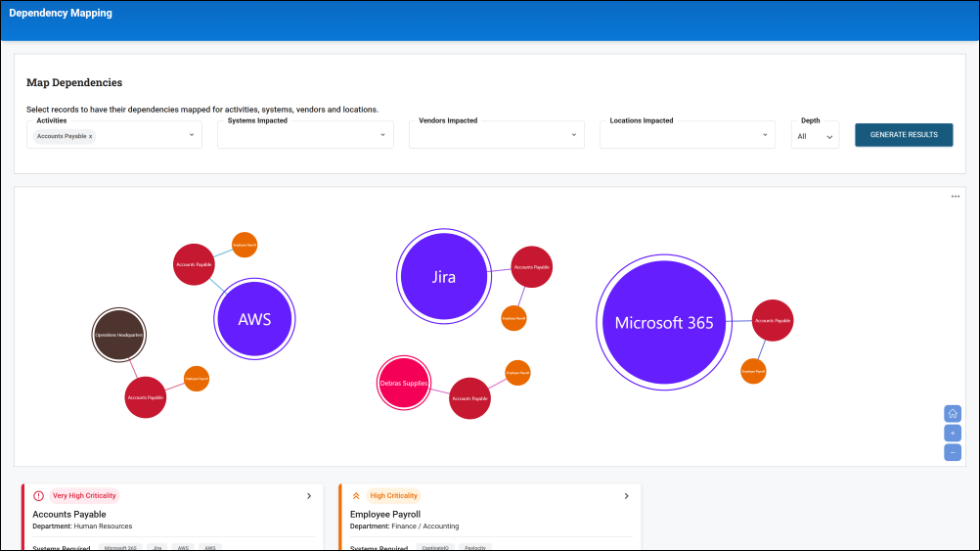
Task: Click the Operations Headquarters location node
Action: click(118, 335)
